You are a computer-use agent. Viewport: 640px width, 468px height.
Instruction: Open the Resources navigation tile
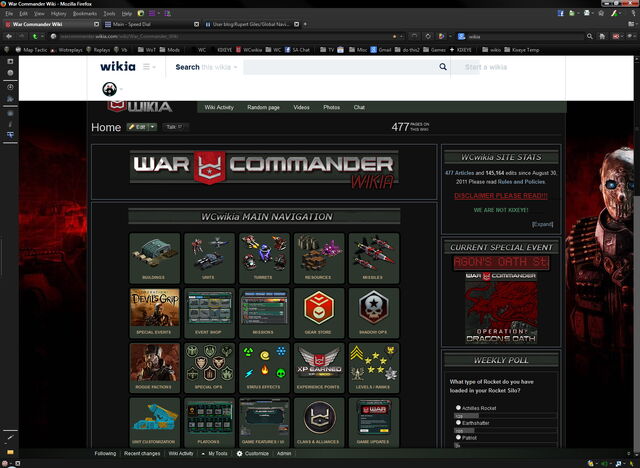coord(319,258)
